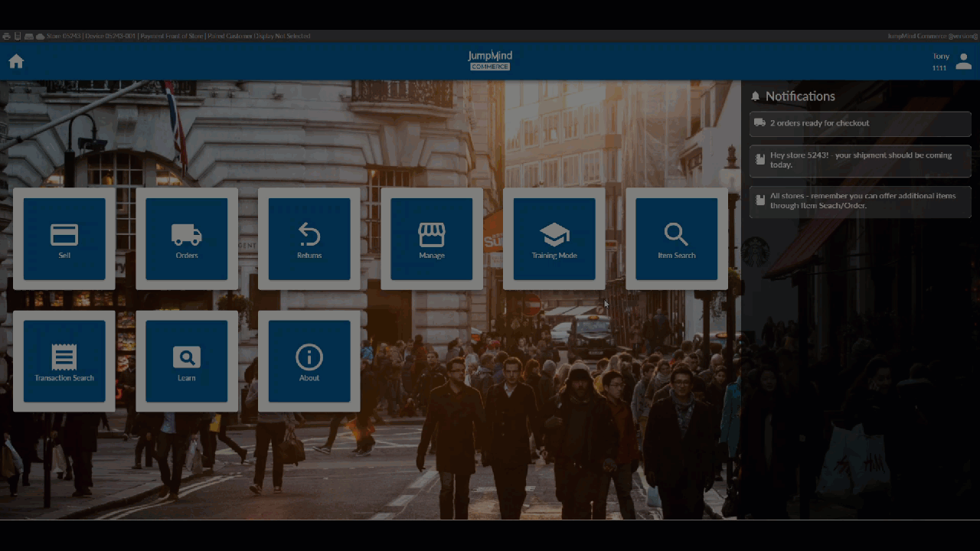
Task: Open the Sell tile
Action: 64,239
